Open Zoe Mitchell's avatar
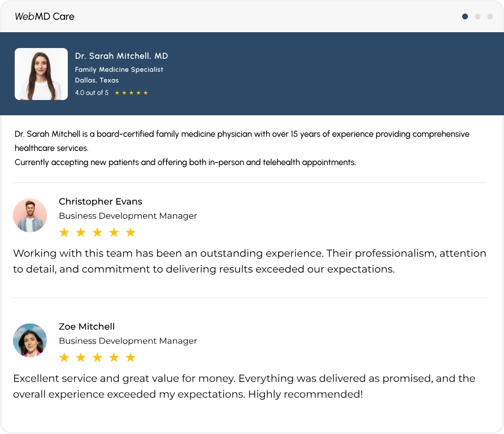Image resolution: width=504 pixels, height=434 pixels. [x=30, y=340]
